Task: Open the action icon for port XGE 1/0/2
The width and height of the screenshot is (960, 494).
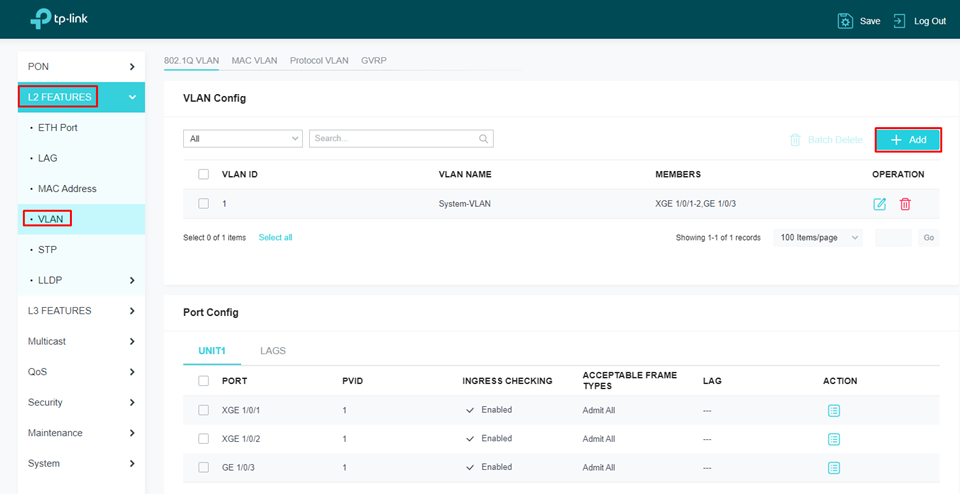Action: coord(834,439)
